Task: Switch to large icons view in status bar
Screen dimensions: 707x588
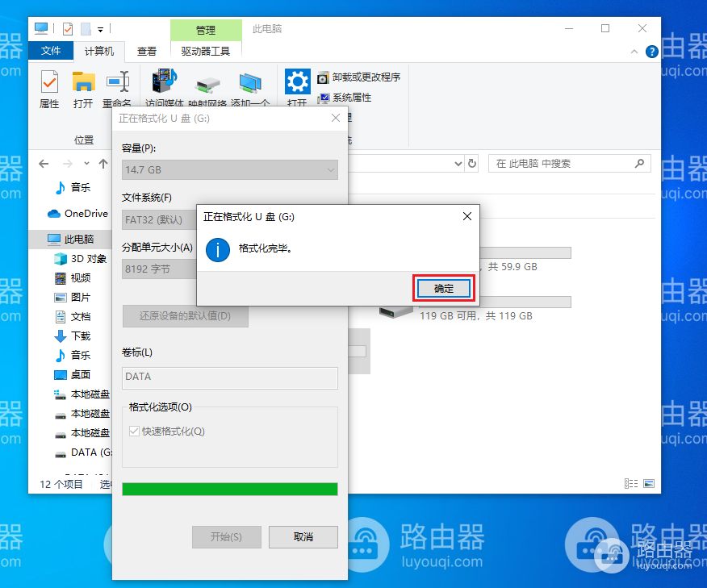Action: coord(649,483)
